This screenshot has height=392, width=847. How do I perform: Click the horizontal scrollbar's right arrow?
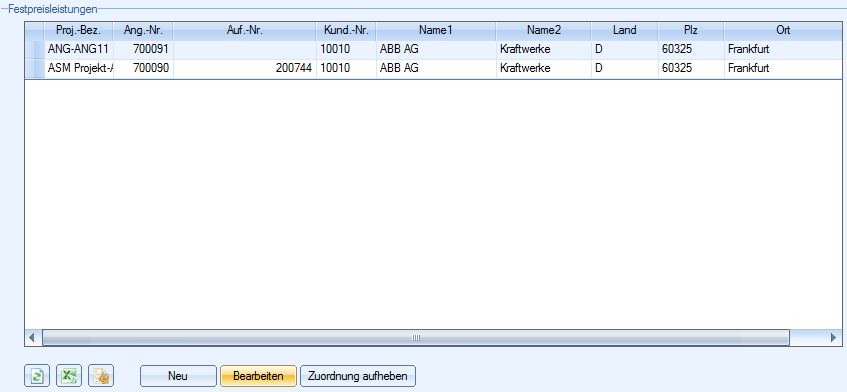[833, 337]
